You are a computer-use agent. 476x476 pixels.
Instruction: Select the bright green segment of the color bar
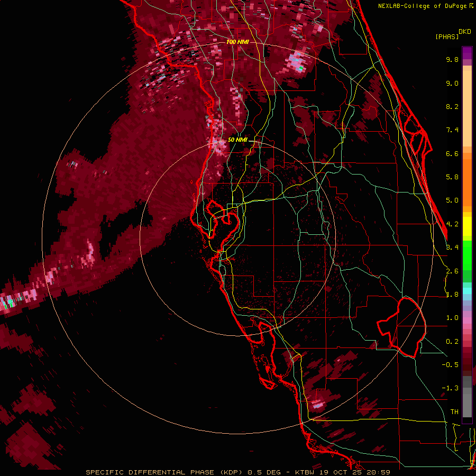(467, 255)
